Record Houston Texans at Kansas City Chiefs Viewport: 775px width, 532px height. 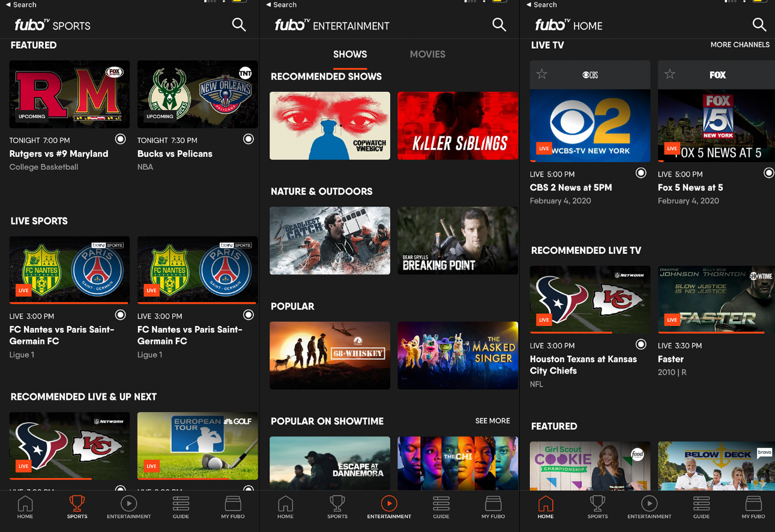pyautogui.click(x=641, y=345)
